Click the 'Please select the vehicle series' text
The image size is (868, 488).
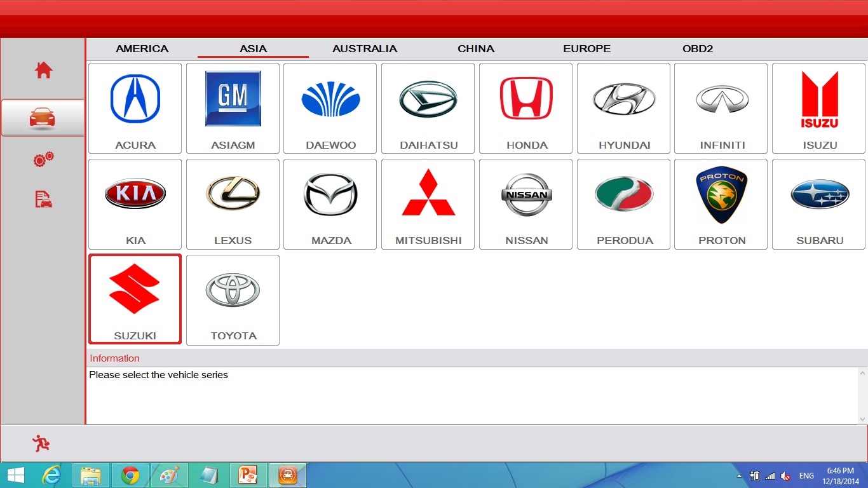(x=158, y=375)
